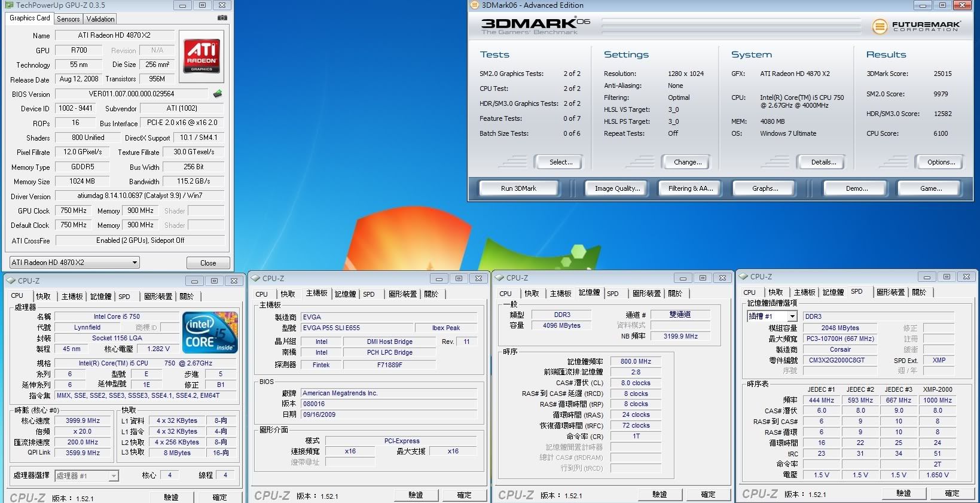Image resolution: width=980 pixels, height=503 pixels.
Task: Expand the 插槽 #1 memory slot dropdown
Action: click(773, 316)
